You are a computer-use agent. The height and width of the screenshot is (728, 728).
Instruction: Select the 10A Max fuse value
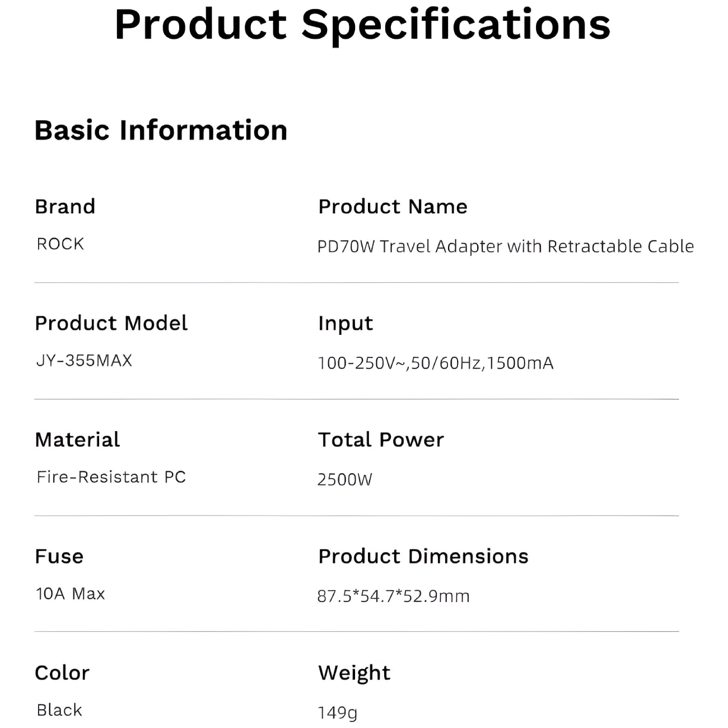pos(71,594)
